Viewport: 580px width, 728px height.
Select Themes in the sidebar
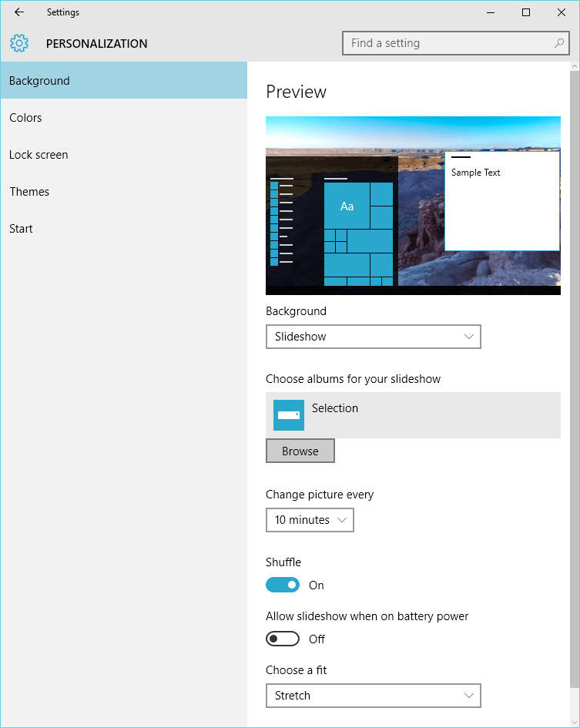(29, 192)
